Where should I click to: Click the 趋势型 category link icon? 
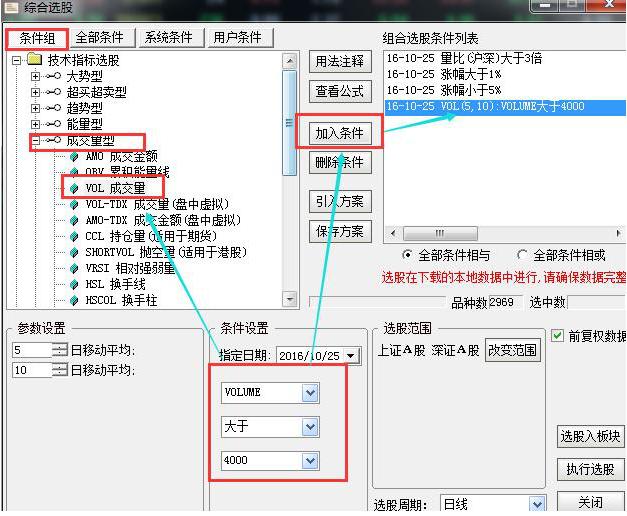tap(53, 108)
